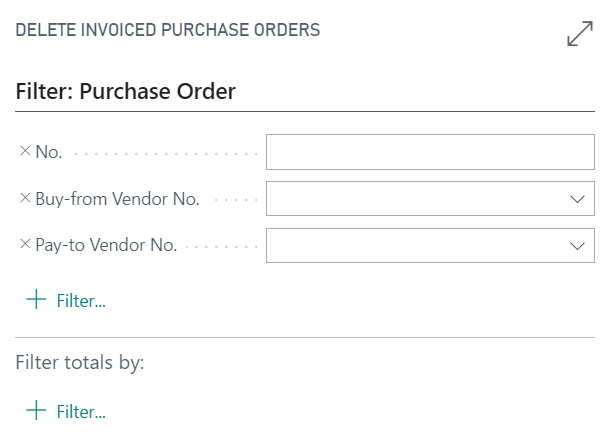Click the plus icon under Purchase Order filters
The width and height of the screenshot is (615, 443).
36,299
